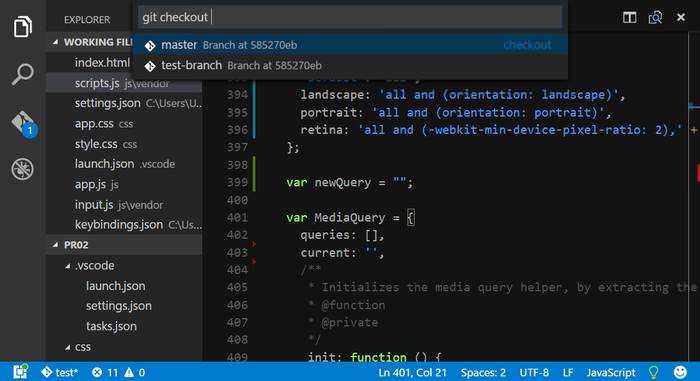Click the split editor icon
This screenshot has height=381, width=700.
629,17
